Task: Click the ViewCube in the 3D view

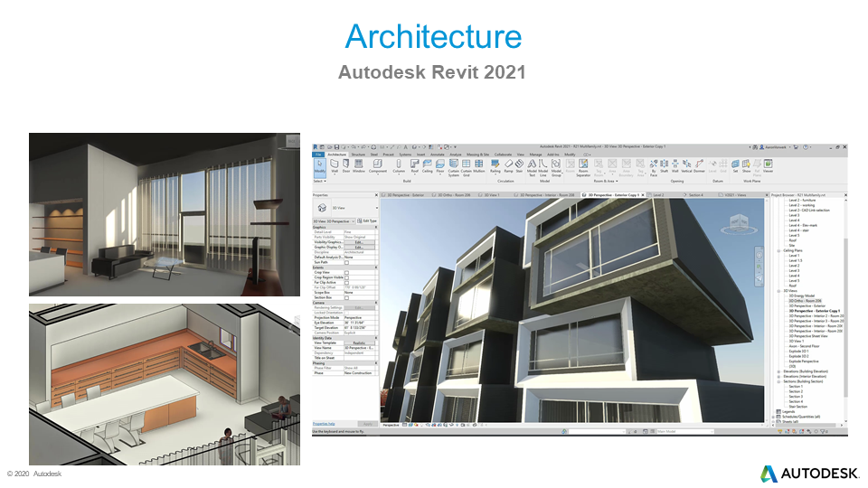Action: pyautogui.click(x=739, y=223)
